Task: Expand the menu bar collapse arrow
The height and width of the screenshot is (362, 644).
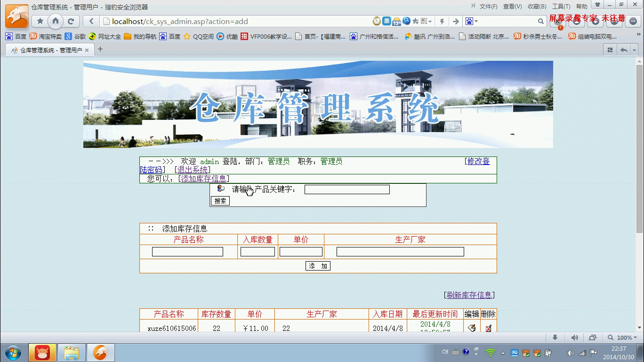Action: [x=473, y=6]
